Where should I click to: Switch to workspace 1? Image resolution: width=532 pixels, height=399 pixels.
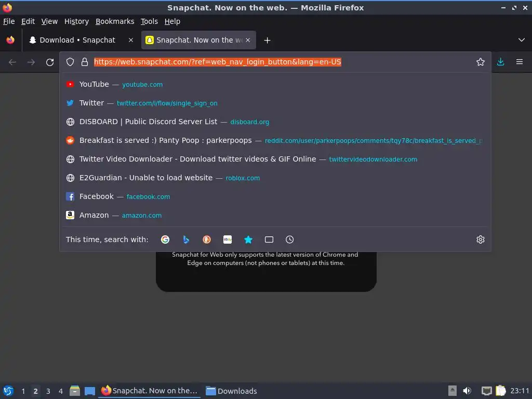[23, 391]
